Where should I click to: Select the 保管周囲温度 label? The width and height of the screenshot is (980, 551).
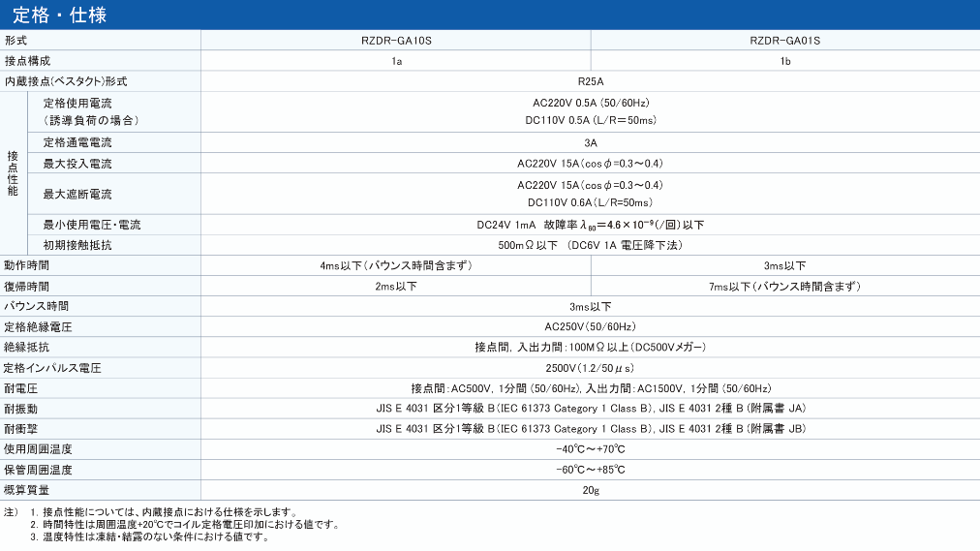(x=38, y=470)
